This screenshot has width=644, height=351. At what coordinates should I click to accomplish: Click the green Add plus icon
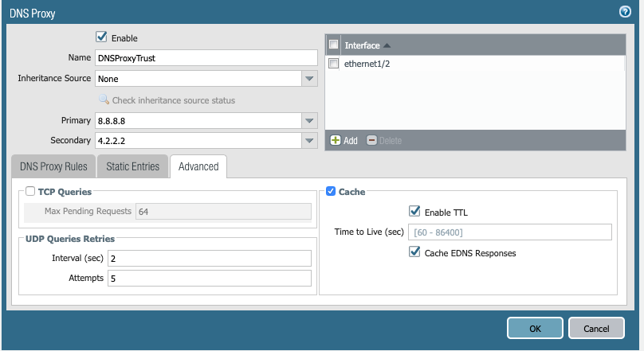point(336,141)
